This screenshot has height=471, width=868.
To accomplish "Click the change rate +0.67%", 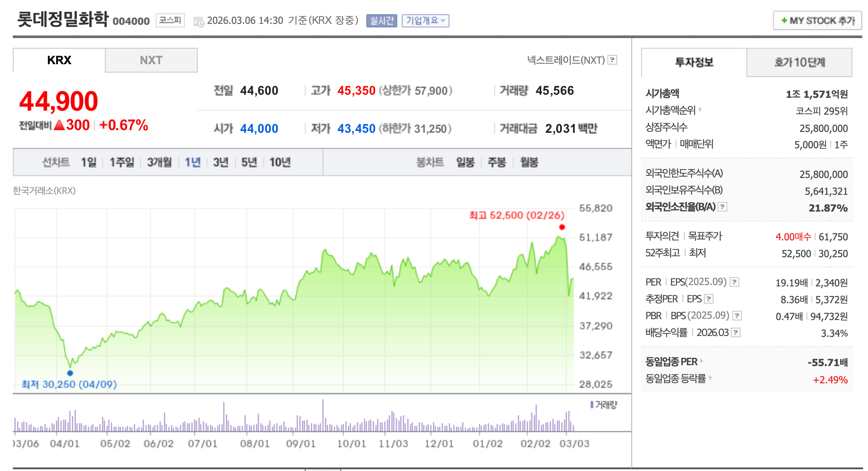I will 124,125.
